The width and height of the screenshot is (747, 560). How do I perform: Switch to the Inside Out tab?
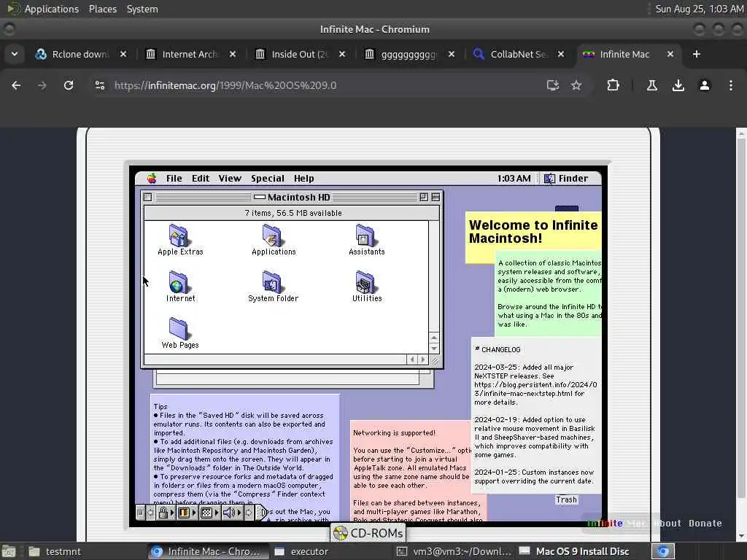coord(300,54)
